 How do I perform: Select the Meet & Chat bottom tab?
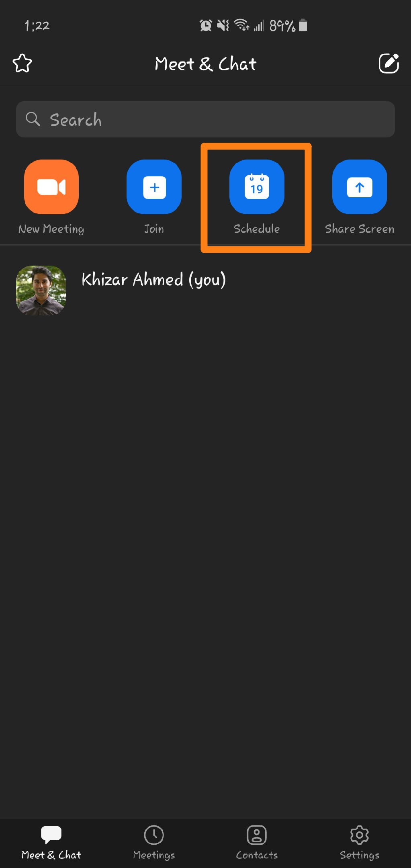[x=51, y=842]
